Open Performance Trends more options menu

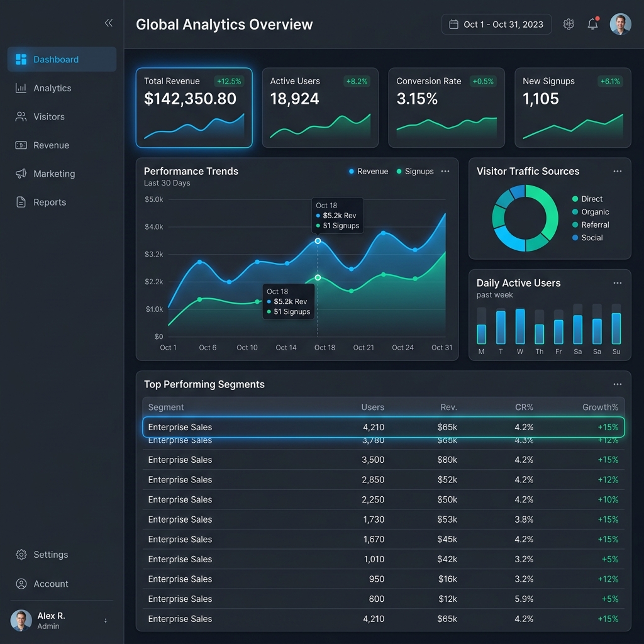tap(445, 171)
